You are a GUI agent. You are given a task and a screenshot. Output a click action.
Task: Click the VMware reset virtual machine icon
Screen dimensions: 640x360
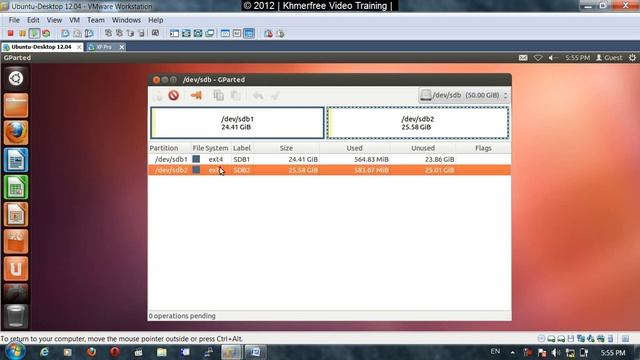click(46, 33)
